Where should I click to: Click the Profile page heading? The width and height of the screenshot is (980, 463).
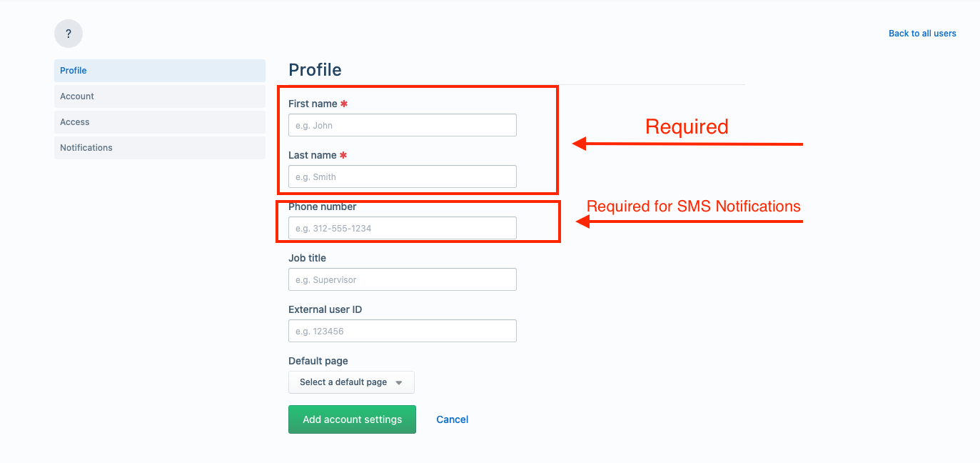315,70
